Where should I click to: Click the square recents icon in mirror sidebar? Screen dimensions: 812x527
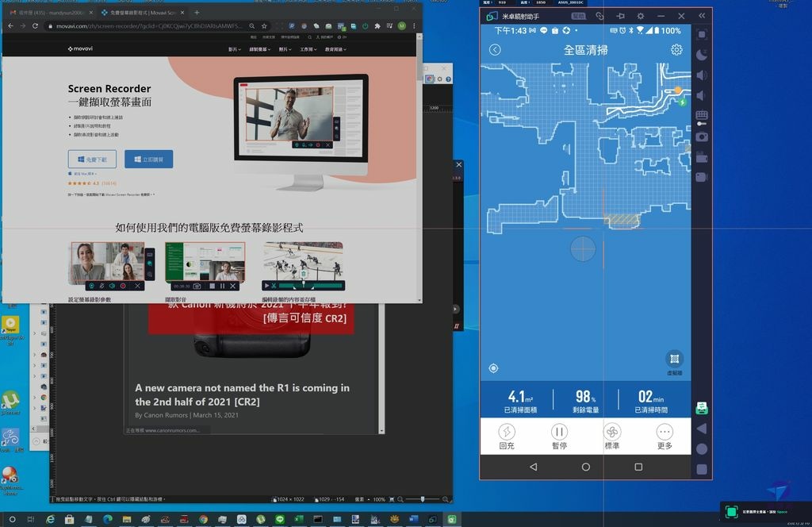[x=702, y=470]
